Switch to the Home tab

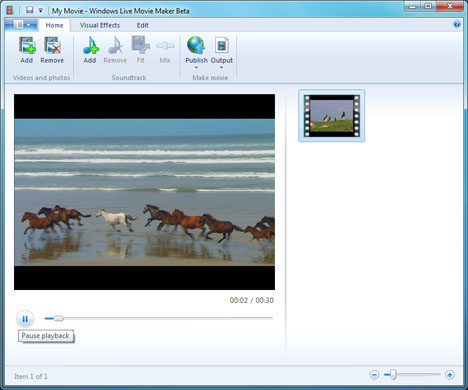click(54, 25)
